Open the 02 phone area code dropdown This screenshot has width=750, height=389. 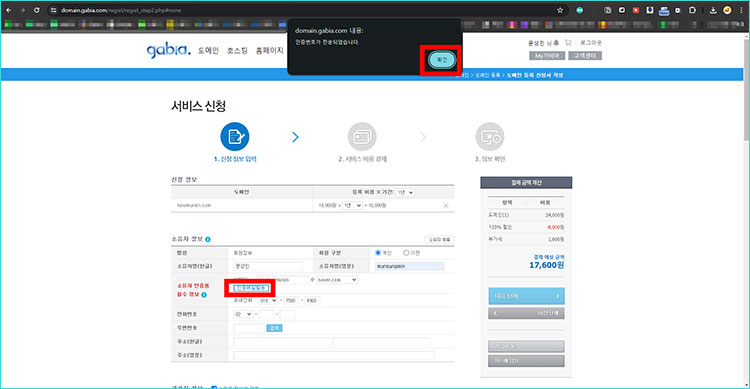[243, 314]
